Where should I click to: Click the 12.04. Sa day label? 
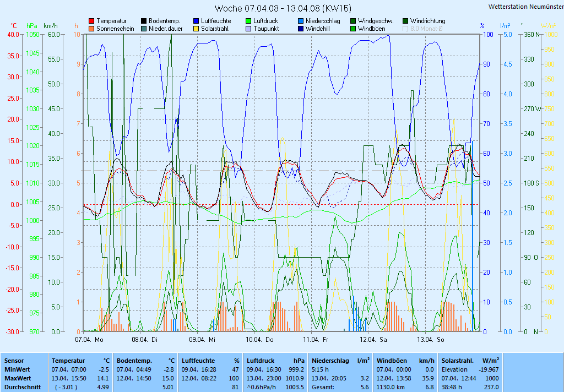pyautogui.click(x=373, y=340)
